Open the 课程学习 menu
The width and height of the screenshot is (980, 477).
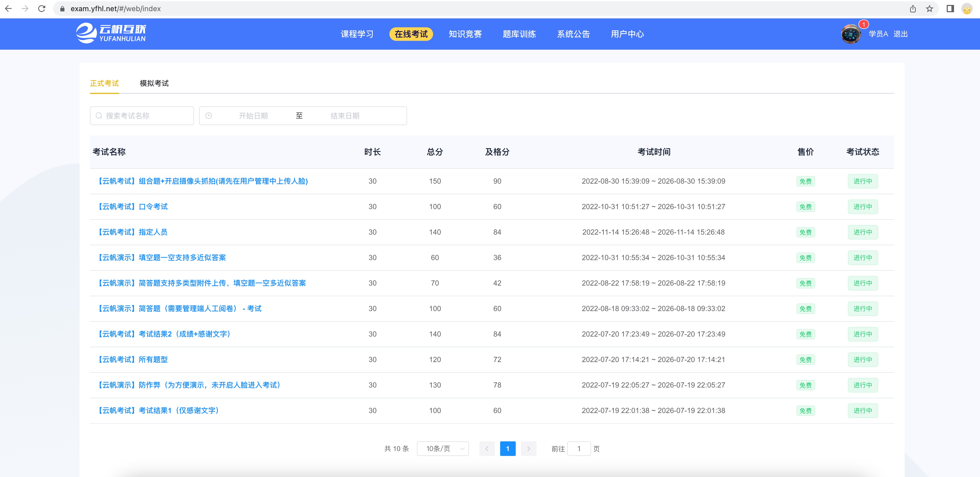(x=357, y=34)
